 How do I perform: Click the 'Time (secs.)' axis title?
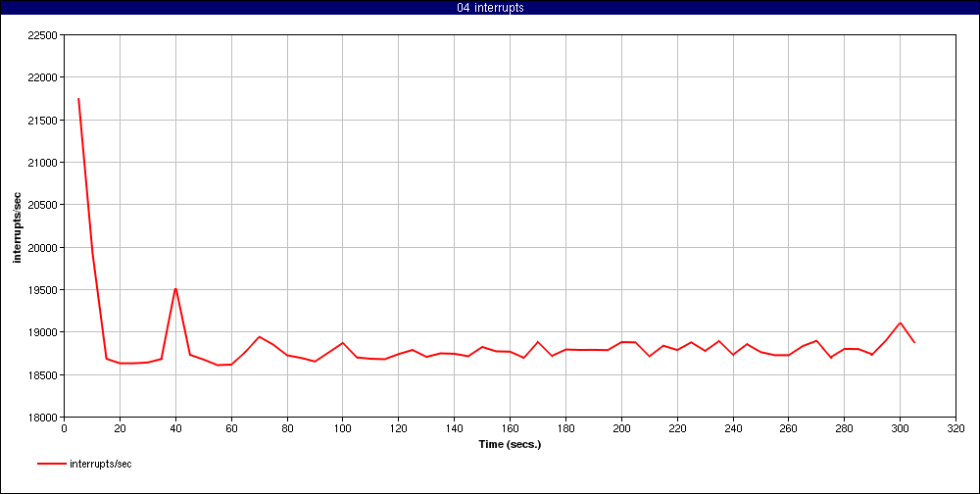(x=510, y=445)
